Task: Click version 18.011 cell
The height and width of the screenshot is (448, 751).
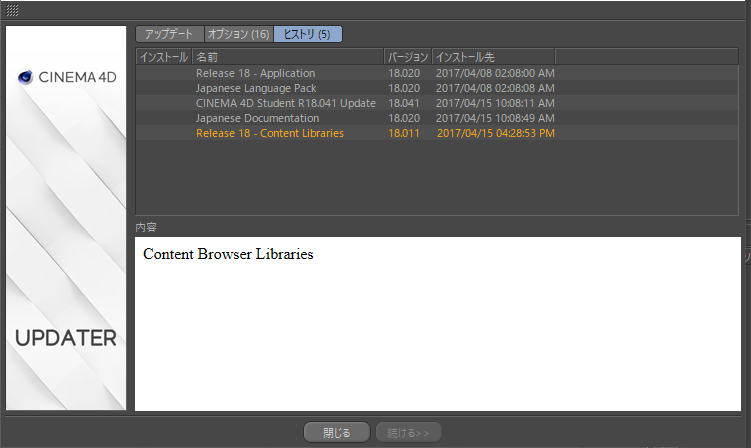Action: [x=404, y=133]
